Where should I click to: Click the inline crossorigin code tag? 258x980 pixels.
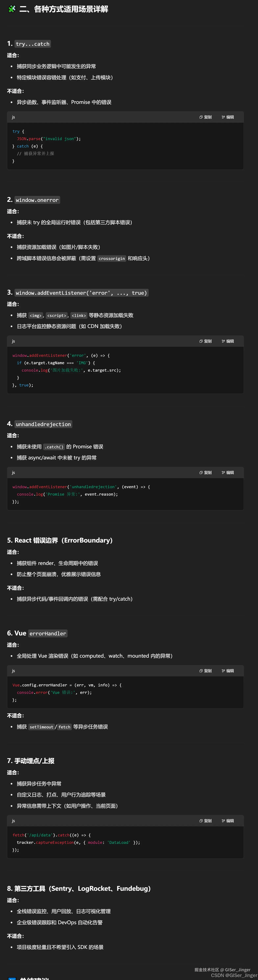[x=112, y=259]
